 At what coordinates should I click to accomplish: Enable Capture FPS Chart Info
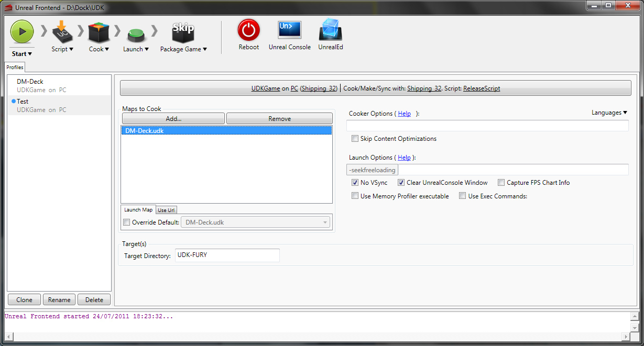point(501,183)
